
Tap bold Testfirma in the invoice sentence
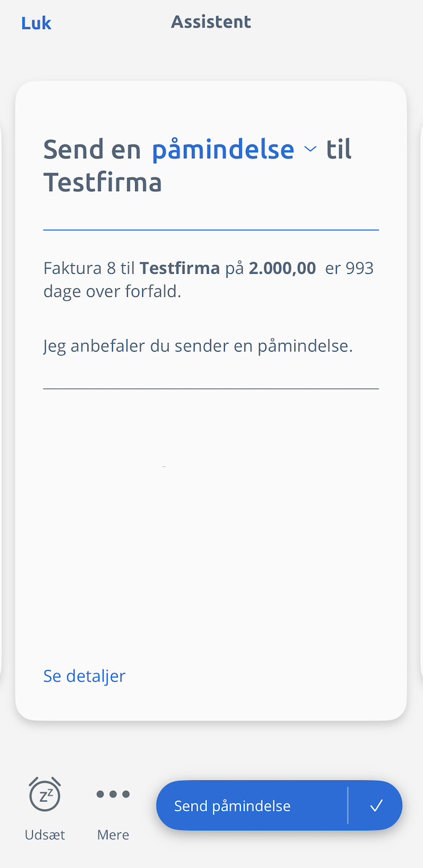point(180,268)
